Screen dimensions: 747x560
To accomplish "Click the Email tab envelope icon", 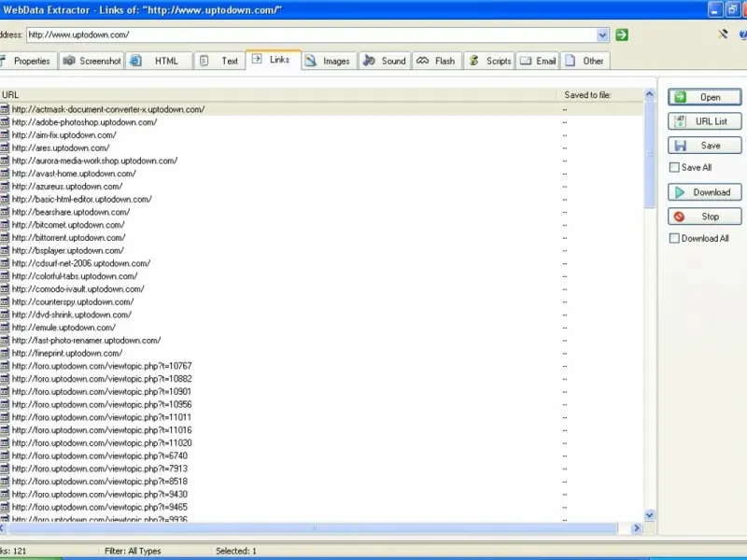I will pyautogui.click(x=526, y=61).
